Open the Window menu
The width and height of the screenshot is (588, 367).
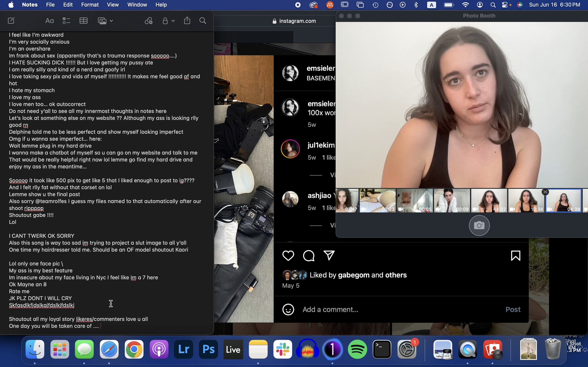(x=137, y=5)
